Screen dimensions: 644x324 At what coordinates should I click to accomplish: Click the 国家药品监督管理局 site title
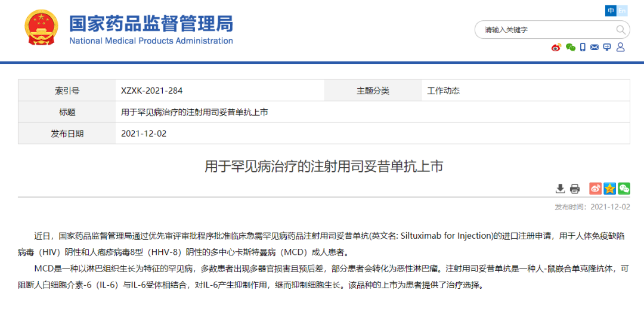[x=151, y=24]
